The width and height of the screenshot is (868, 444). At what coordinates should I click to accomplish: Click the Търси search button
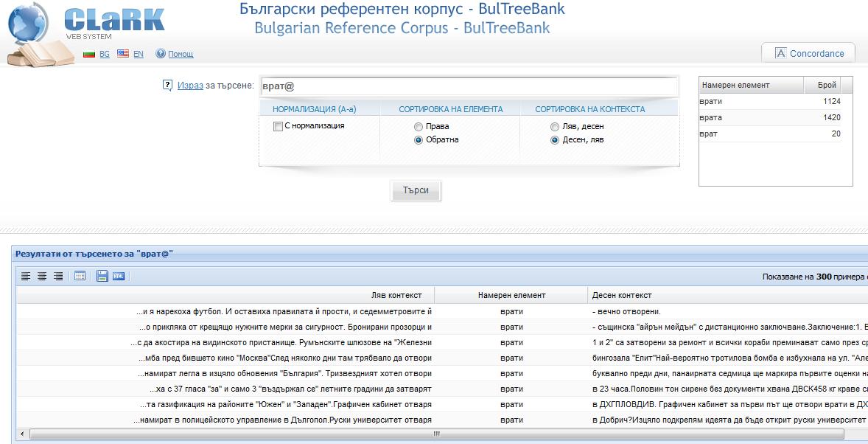tap(416, 190)
